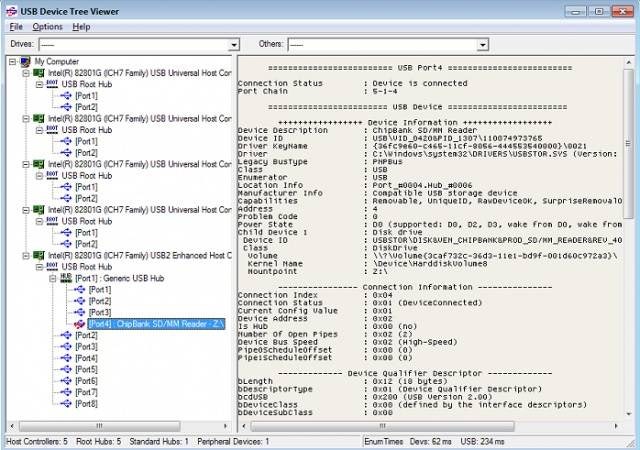
Task: Click 'Root Hubs: 5' in status bar
Action: click(98, 442)
